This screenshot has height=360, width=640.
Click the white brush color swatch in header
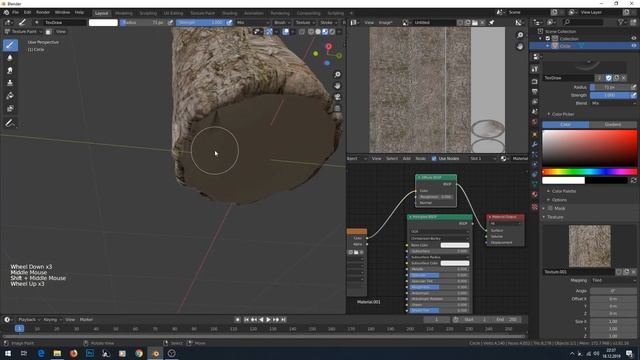point(103,22)
